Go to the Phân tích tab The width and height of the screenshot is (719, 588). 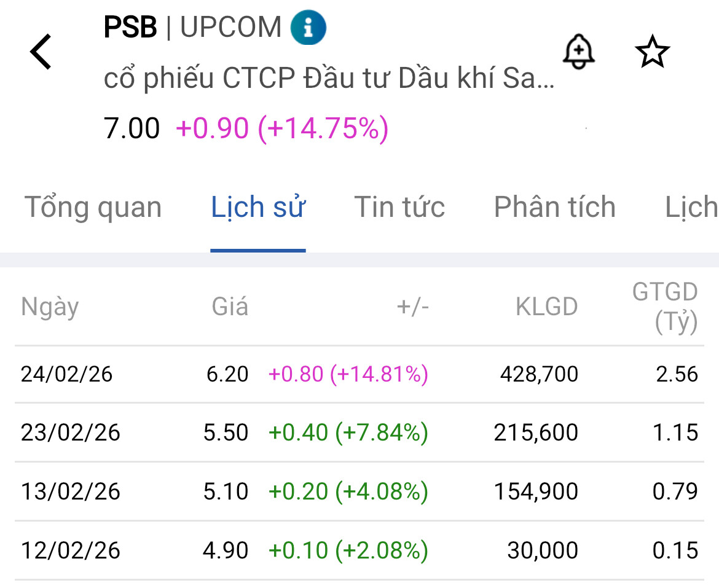click(x=554, y=208)
